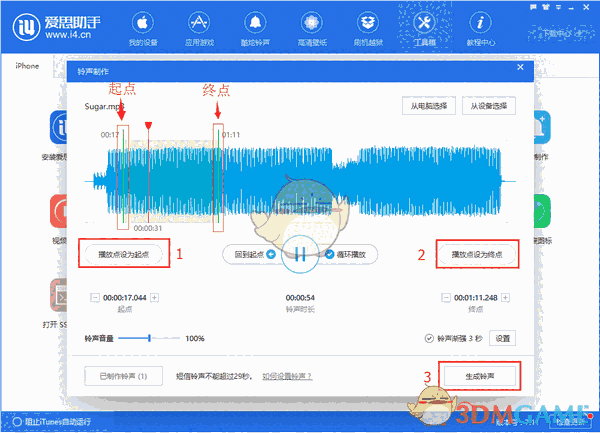Screen dimensions: 600x433
Task: Select the iPhone device tab
Action: click(x=27, y=66)
